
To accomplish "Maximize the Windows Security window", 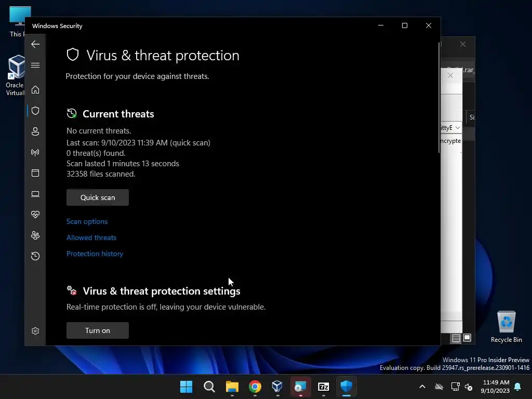I will click(404, 25).
